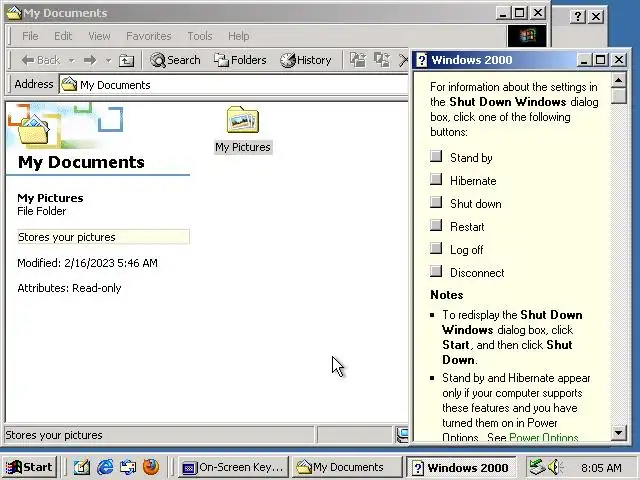The image size is (640, 480).
Task: Open the Favorites menu
Action: 149,36
